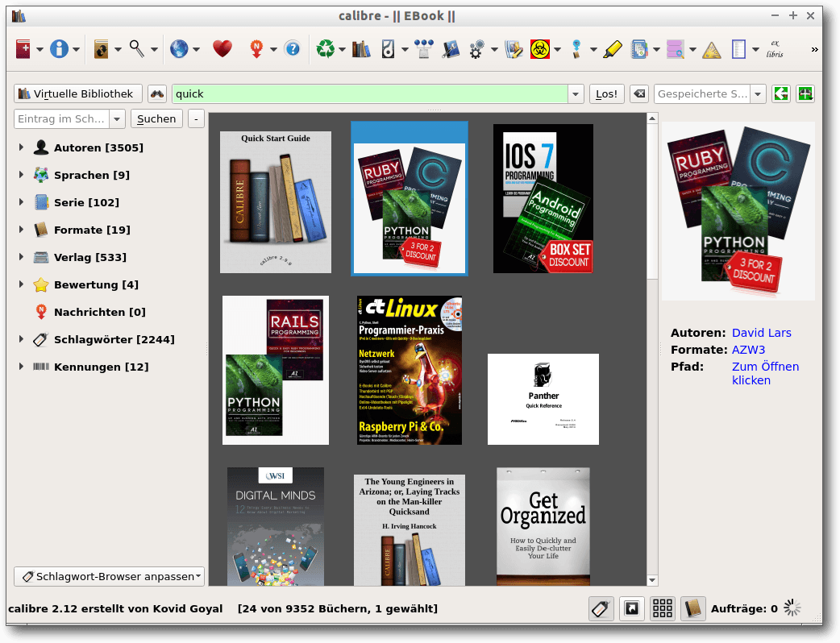Click the binoculars advanced search icon

157,93
